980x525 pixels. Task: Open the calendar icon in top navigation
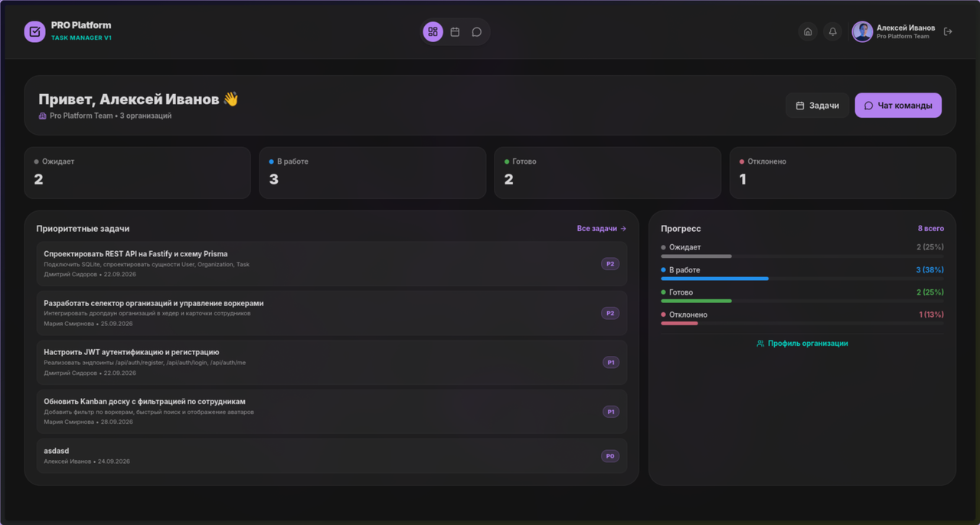[455, 32]
